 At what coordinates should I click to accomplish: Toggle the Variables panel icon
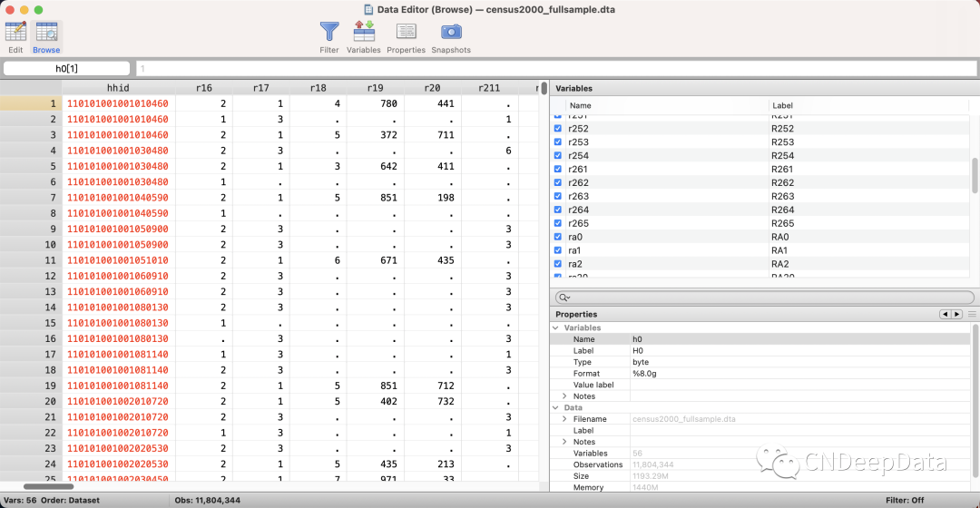(364, 31)
